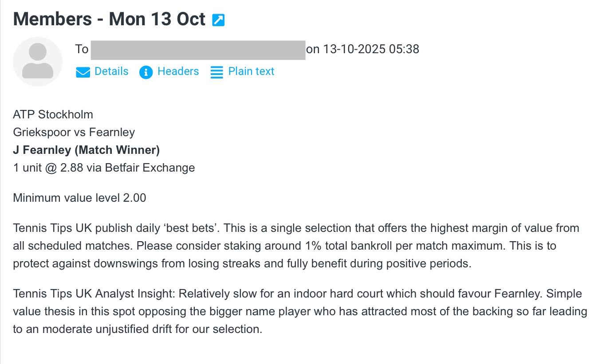Click the 'Analyst Insight' paragraph opening
602x364 pixels.
tap(133, 294)
